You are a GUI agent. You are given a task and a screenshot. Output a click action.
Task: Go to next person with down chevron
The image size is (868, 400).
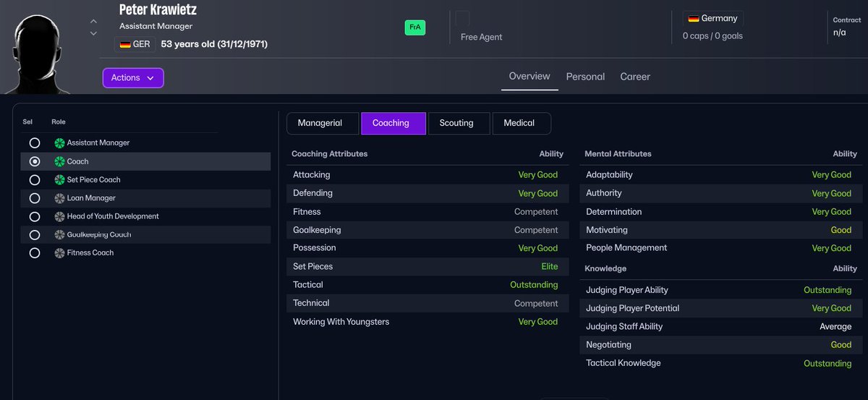[x=93, y=33]
